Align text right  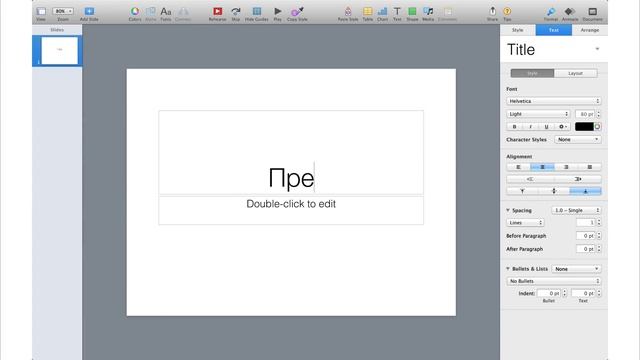tap(566, 167)
